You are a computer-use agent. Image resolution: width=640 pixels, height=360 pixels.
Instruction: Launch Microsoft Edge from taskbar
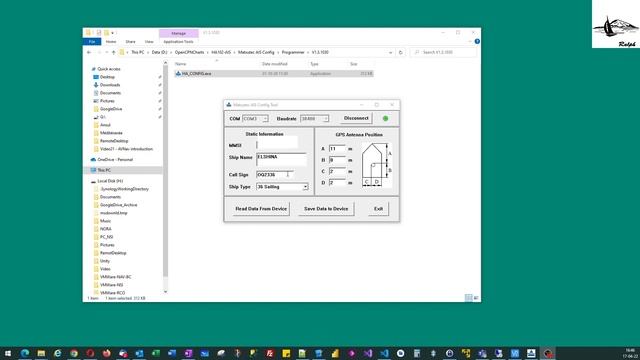(x=25, y=353)
